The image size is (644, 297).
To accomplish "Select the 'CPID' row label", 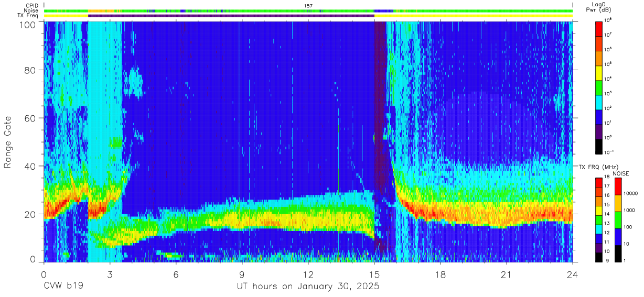I will [x=33, y=6].
